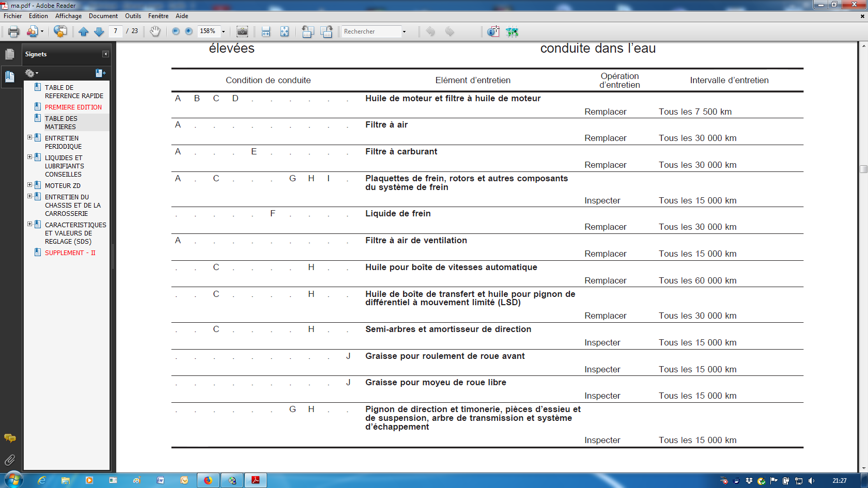The width and height of the screenshot is (868, 488).
Task: Open the Affichage menu
Action: click(69, 16)
